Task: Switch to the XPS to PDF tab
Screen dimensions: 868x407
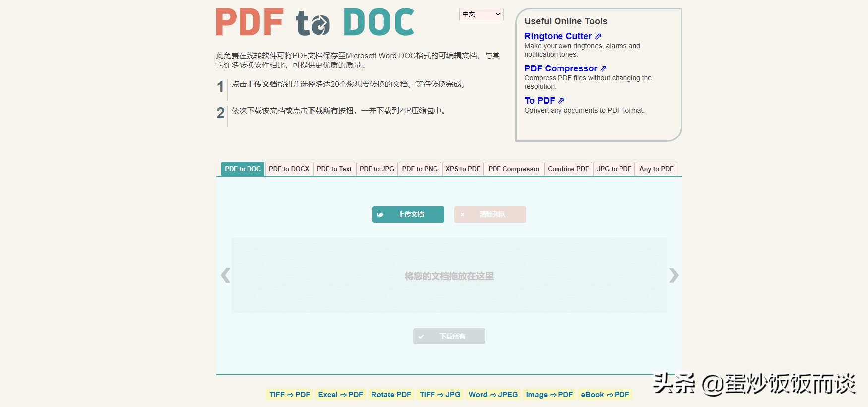Action: point(463,169)
